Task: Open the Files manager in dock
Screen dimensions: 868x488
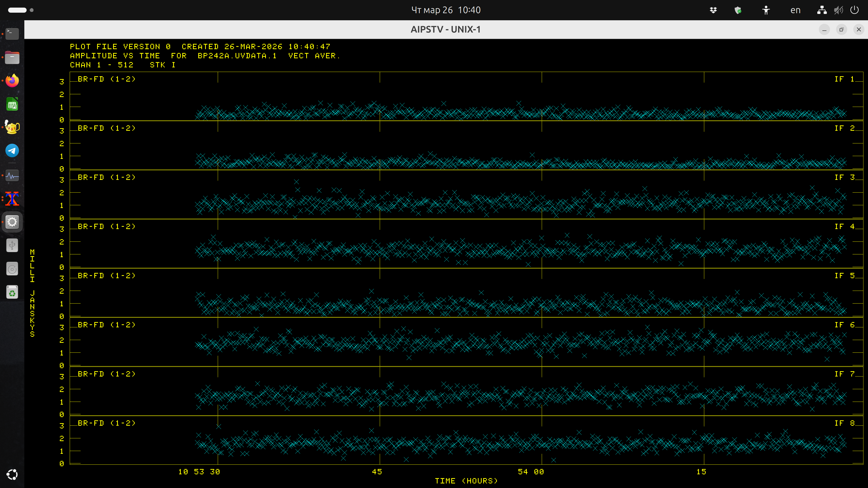Action: (x=12, y=57)
